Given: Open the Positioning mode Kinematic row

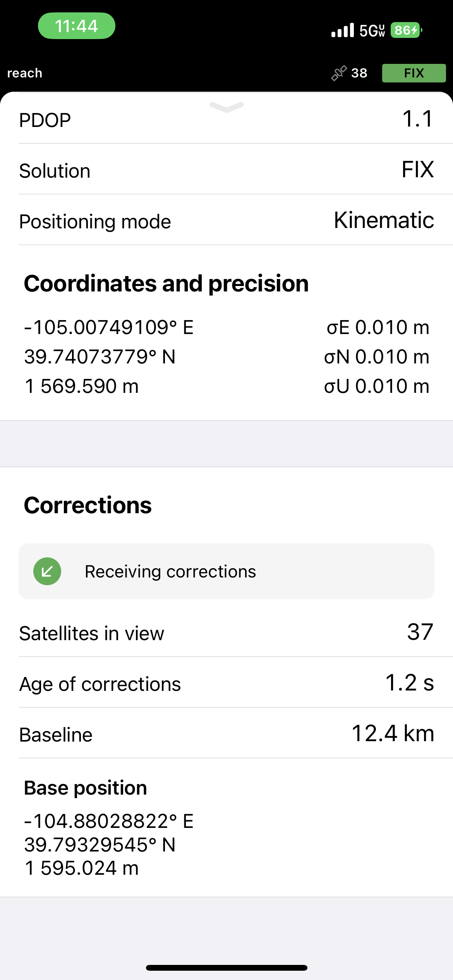Looking at the screenshot, I should [226, 221].
